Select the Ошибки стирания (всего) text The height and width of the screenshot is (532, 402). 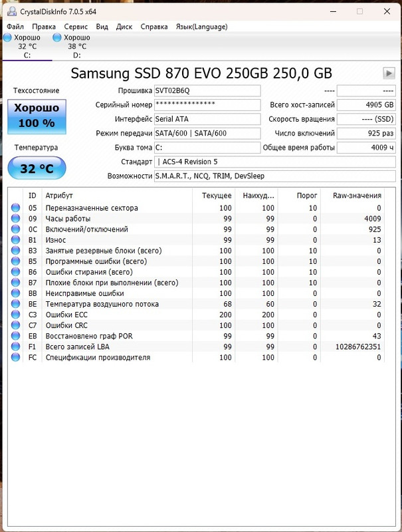[x=89, y=272]
